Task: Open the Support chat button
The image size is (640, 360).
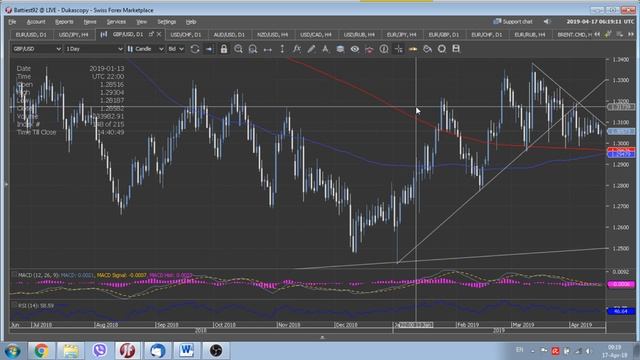Action: (513, 22)
